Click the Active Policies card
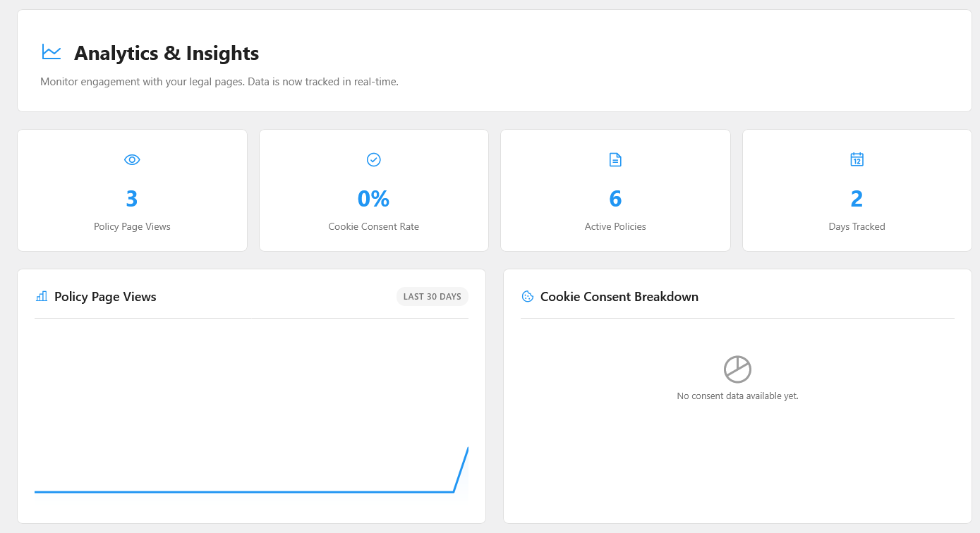The height and width of the screenshot is (533, 980). click(x=615, y=190)
